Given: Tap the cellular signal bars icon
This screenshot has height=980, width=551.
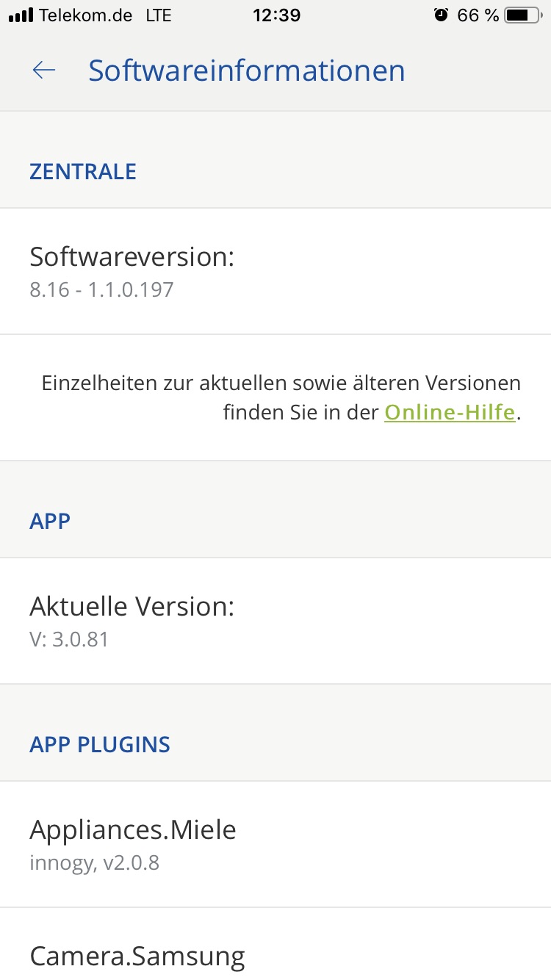Looking at the screenshot, I should [x=21, y=15].
